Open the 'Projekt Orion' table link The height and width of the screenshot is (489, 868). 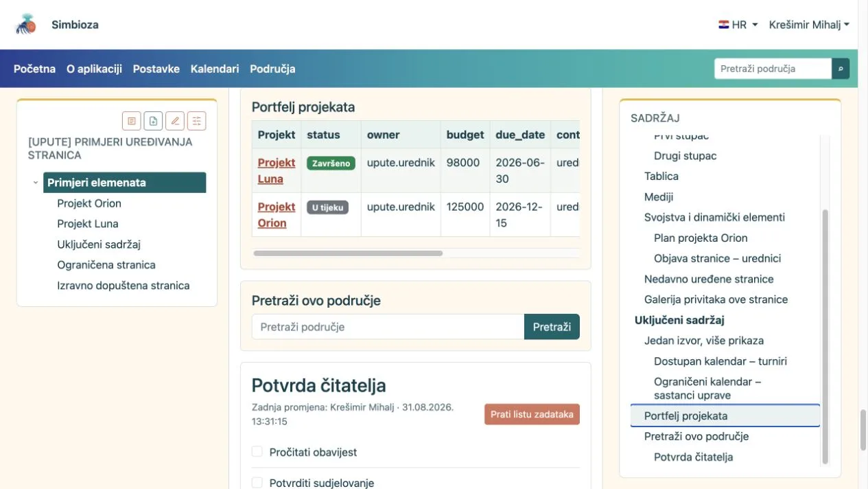277,214
